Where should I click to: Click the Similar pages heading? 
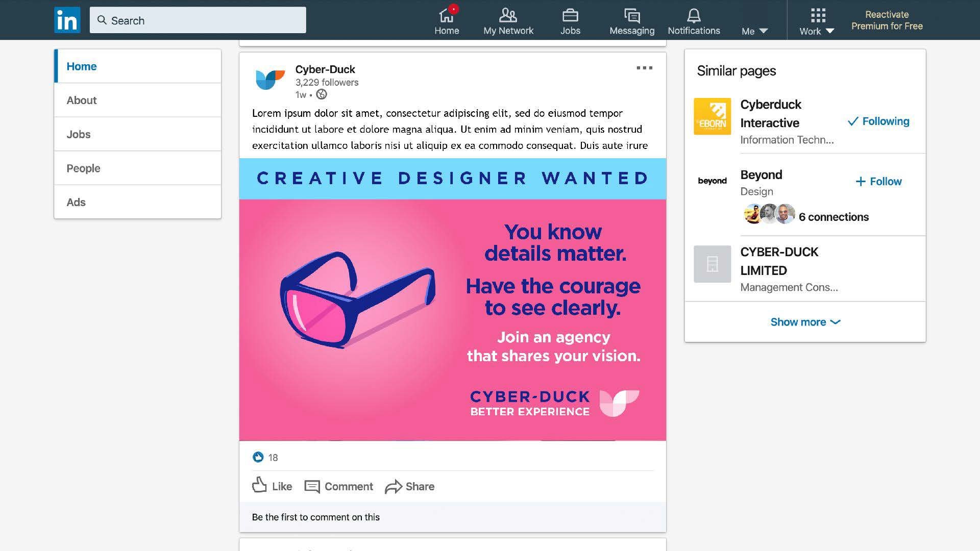736,70
